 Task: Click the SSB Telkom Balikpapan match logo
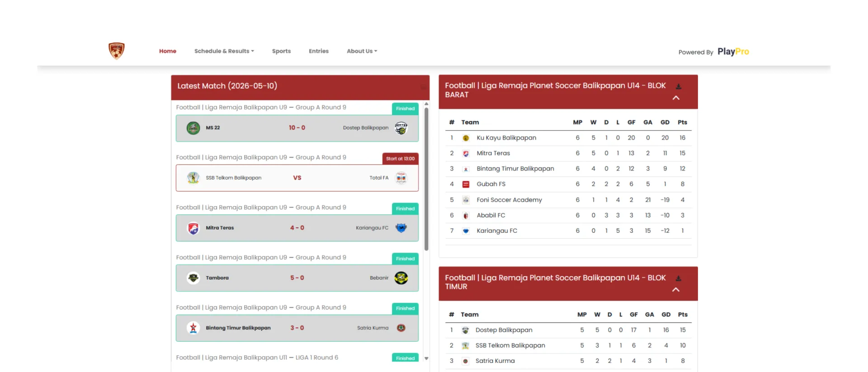[x=193, y=178]
